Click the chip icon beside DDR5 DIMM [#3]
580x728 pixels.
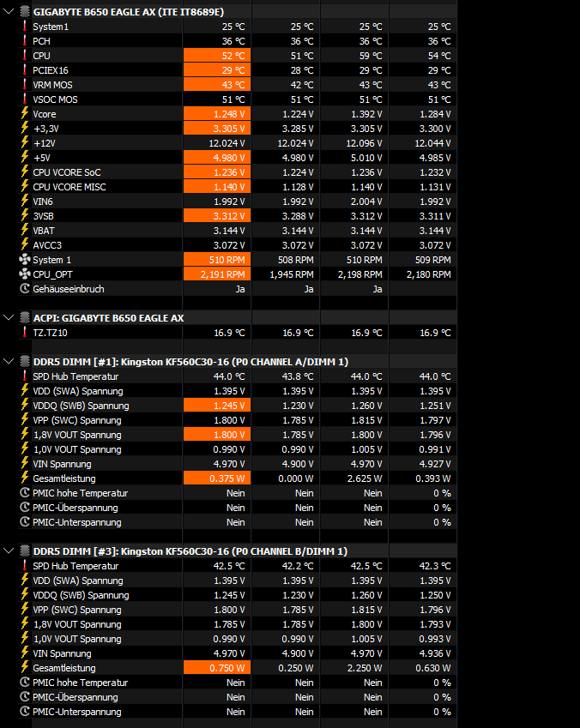(25, 551)
